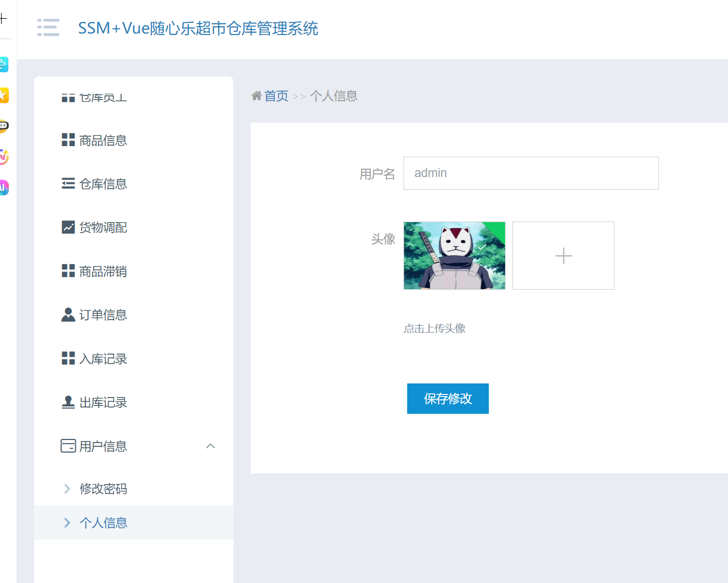Click the stamp icon beside 出库记录

coord(68,402)
